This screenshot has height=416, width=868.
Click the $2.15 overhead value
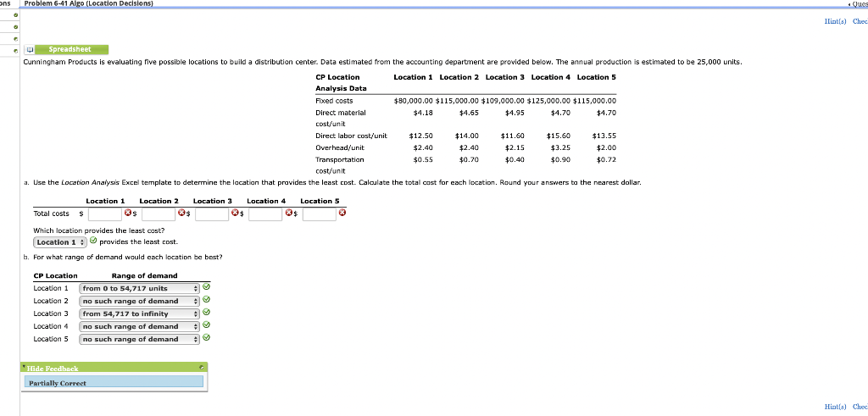[515, 147]
